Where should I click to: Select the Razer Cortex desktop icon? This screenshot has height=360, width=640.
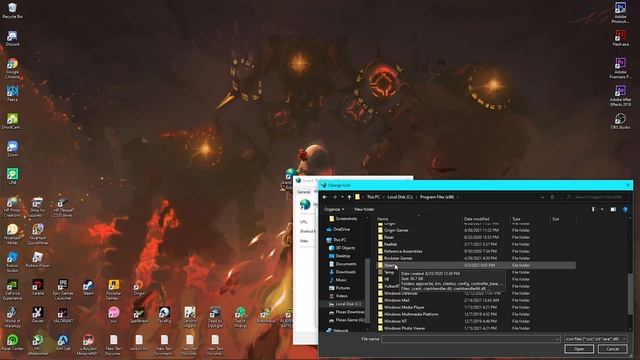click(x=12, y=343)
